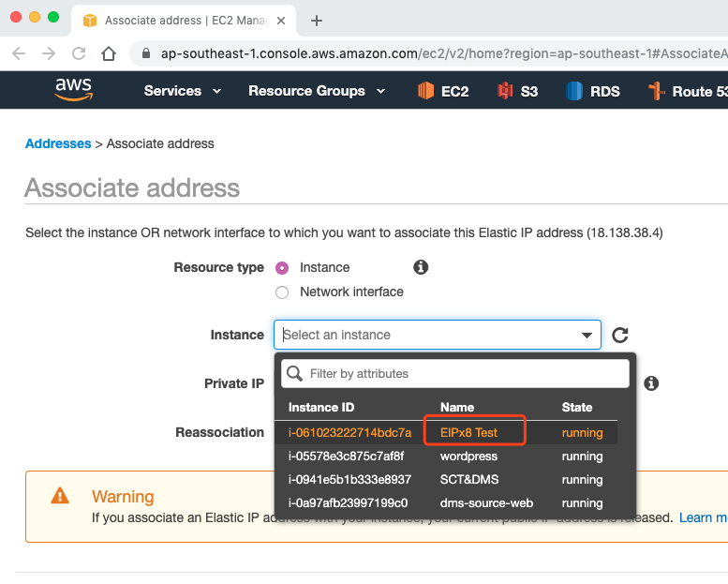Click the Associate address page heading
Screen dimensions: 728x584
point(132,187)
